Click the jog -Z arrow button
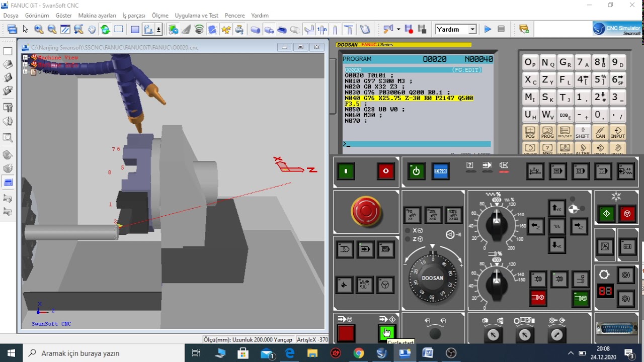Viewport: 644px width, 362px height. pos(536,226)
